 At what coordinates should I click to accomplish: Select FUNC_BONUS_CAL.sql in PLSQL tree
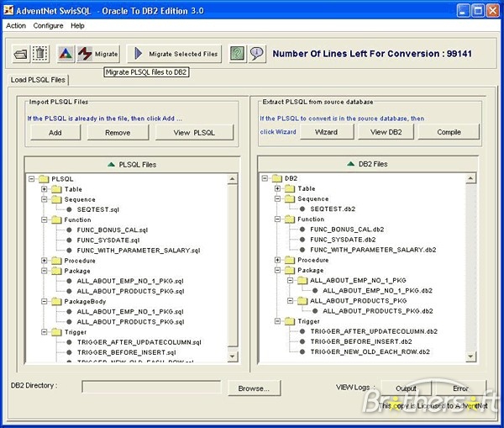113,230
